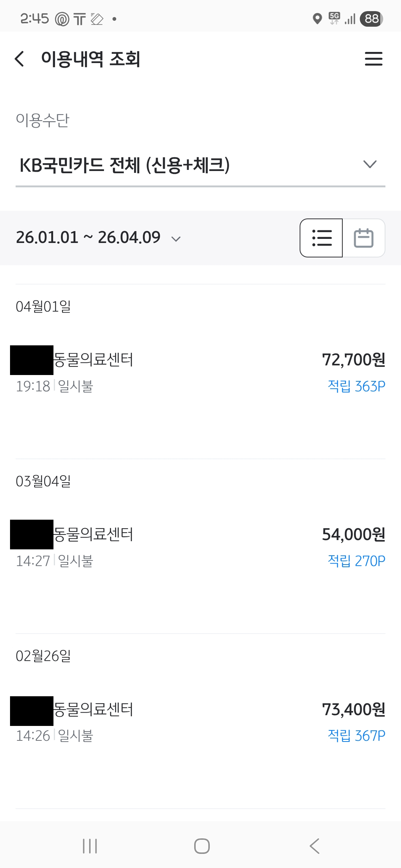The image size is (401, 868).
Task: Tap 적립 270P points link
Action: pos(356,561)
